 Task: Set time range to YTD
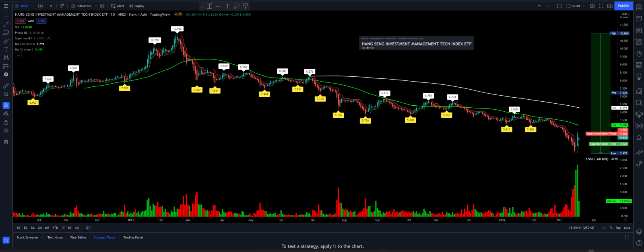click(55, 228)
